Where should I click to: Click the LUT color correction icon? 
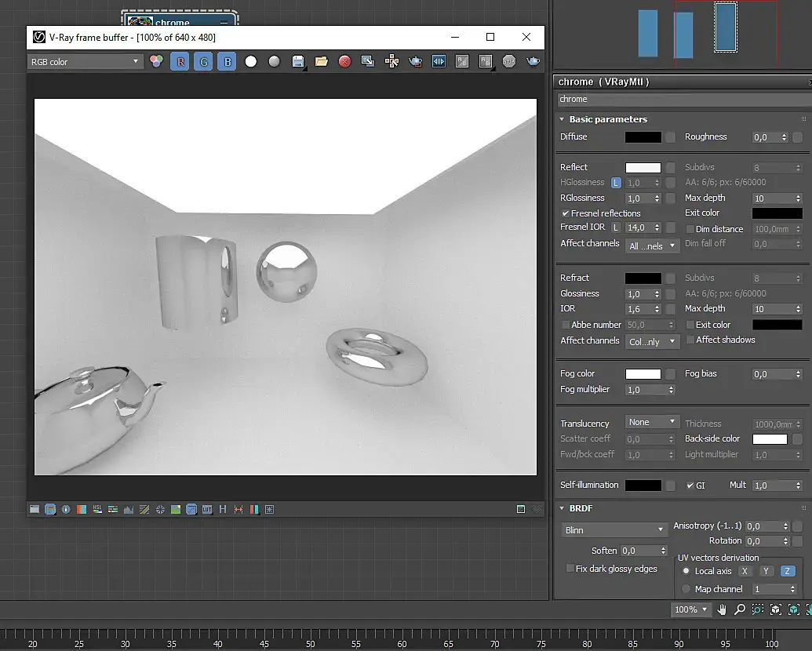[x=207, y=509]
